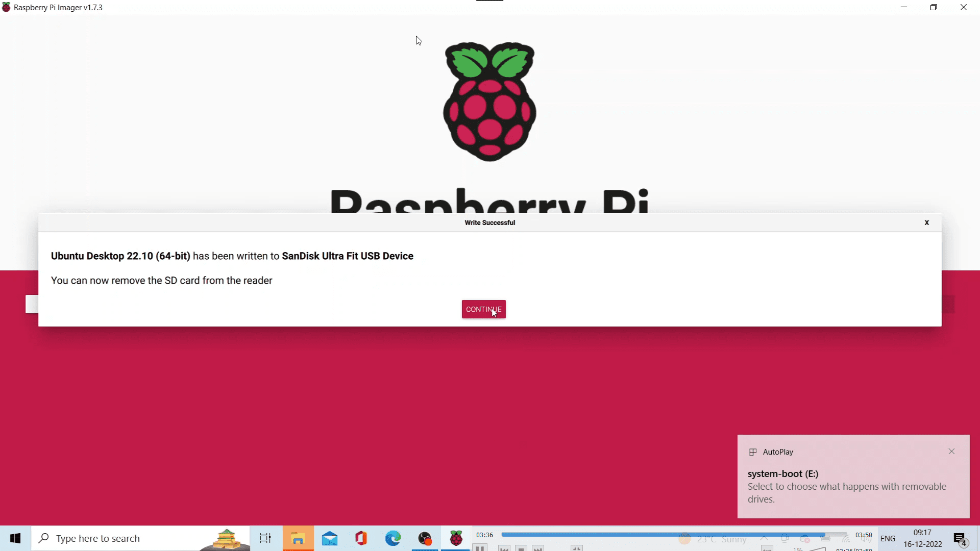Dismiss the AutoPlay notification
The width and height of the screenshot is (980, 551).
[951, 452]
